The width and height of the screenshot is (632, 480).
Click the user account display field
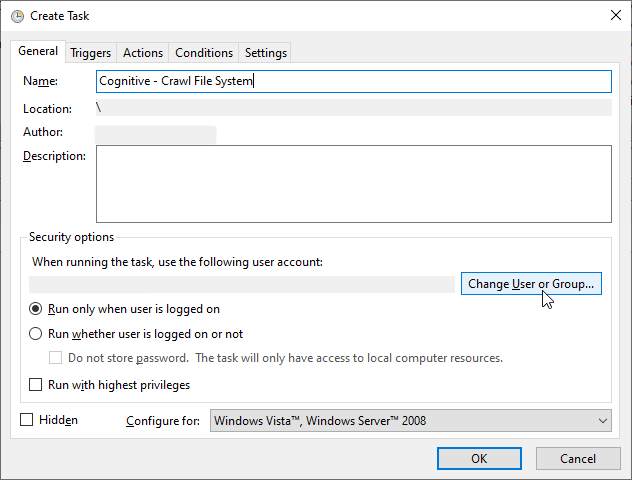(242, 285)
